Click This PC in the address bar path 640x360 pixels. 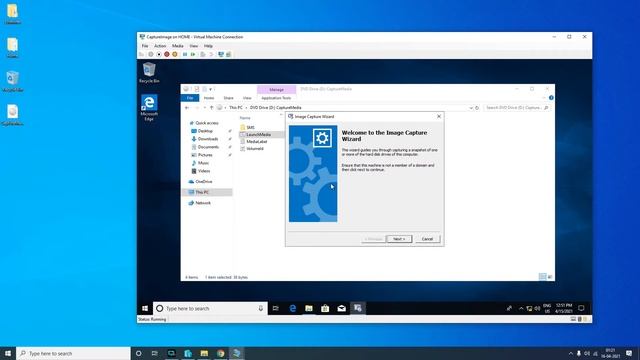coord(236,108)
